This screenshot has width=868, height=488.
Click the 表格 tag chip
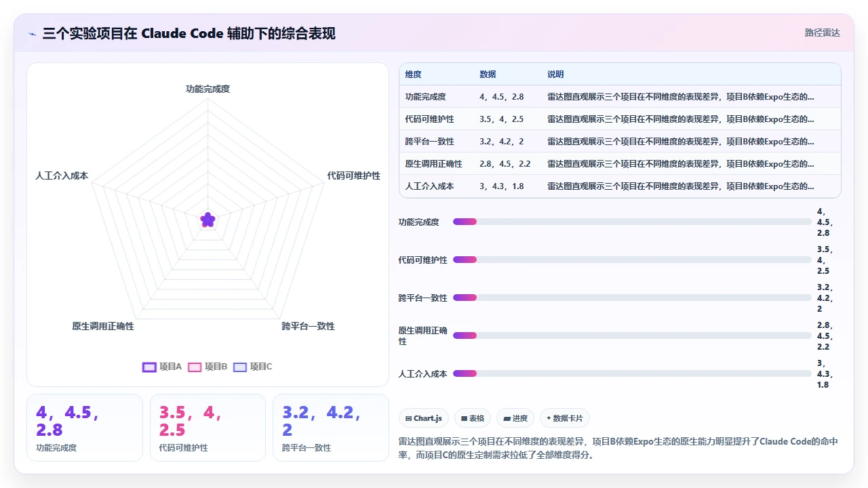(x=473, y=418)
